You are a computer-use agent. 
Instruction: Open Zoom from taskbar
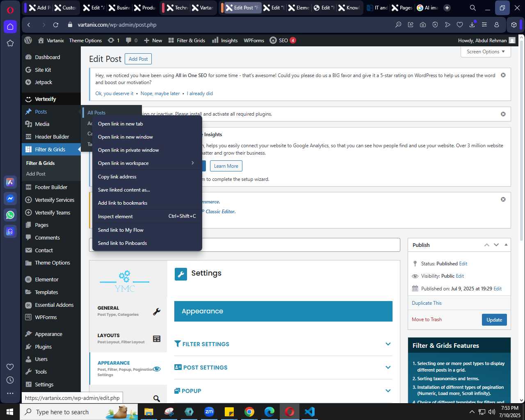click(209, 412)
